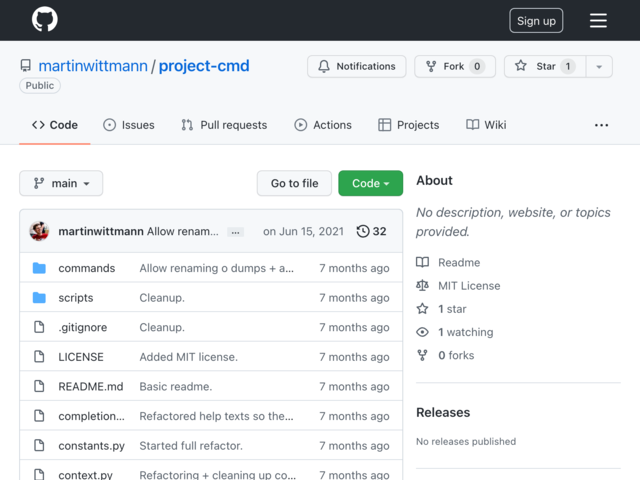Screen dimensions: 640x480
Task: Open commit 'Added MIT license.'
Action: pyautogui.click(x=189, y=357)
